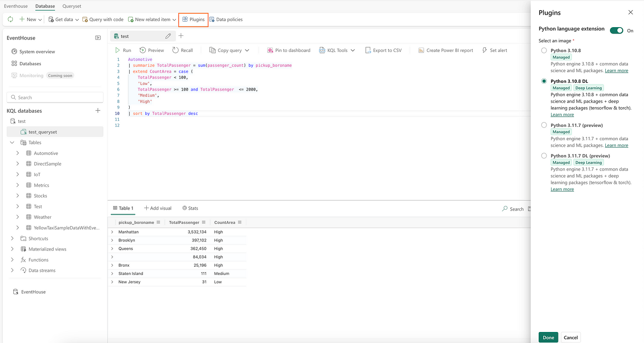Expand the Functions tree node
This screenshot has width=644, height=343.
pyautogui.click(x=12, y=260)
